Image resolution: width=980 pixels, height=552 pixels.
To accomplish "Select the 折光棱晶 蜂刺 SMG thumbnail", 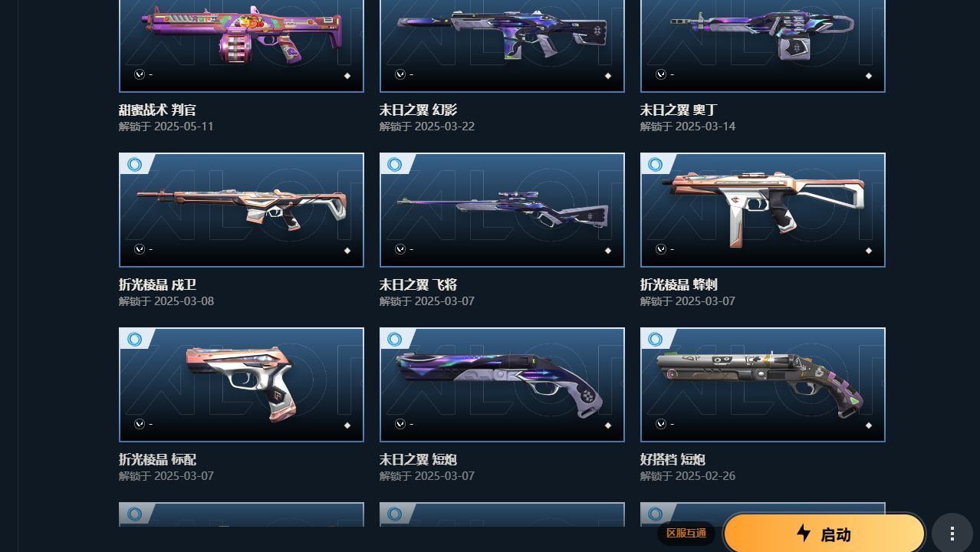I will 763,210.
